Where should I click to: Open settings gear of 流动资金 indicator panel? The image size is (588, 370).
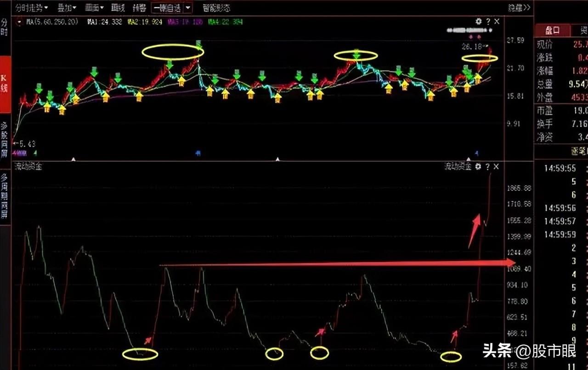[478, 167]
